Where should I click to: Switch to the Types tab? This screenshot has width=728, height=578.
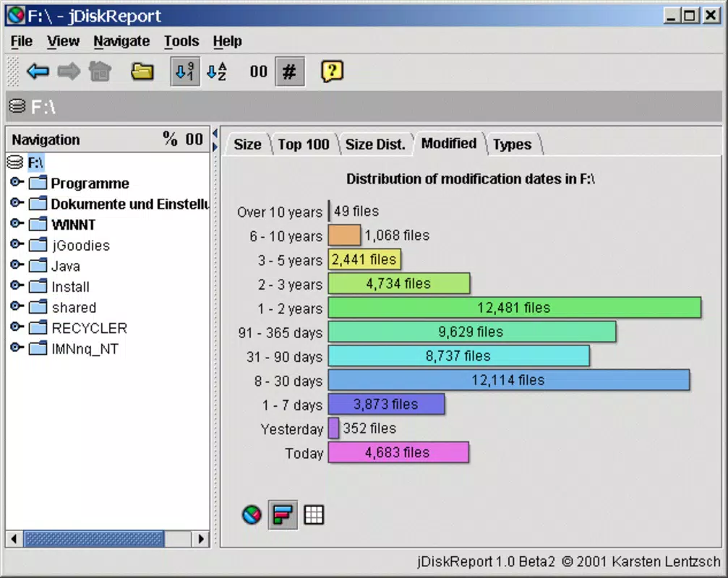point(512,144)
